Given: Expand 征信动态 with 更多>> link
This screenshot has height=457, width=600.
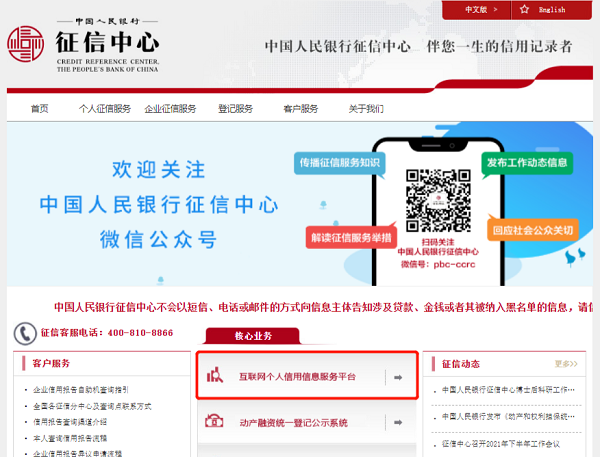Looking at the screenshot, I should (x=566, y=364).
